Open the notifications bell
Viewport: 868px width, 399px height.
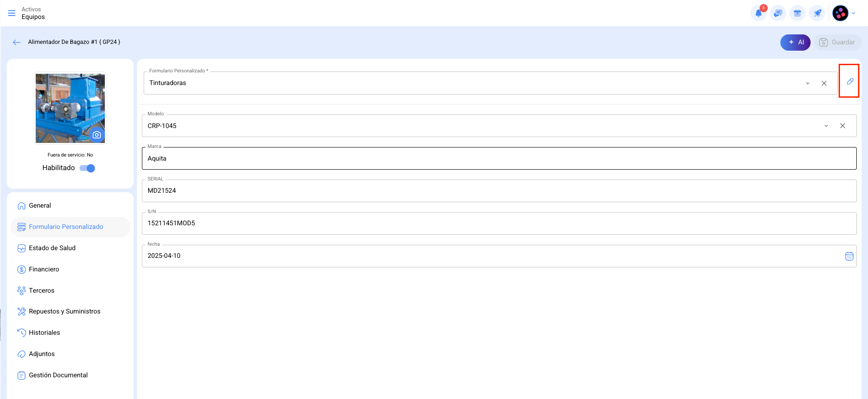tap(758, 14)
